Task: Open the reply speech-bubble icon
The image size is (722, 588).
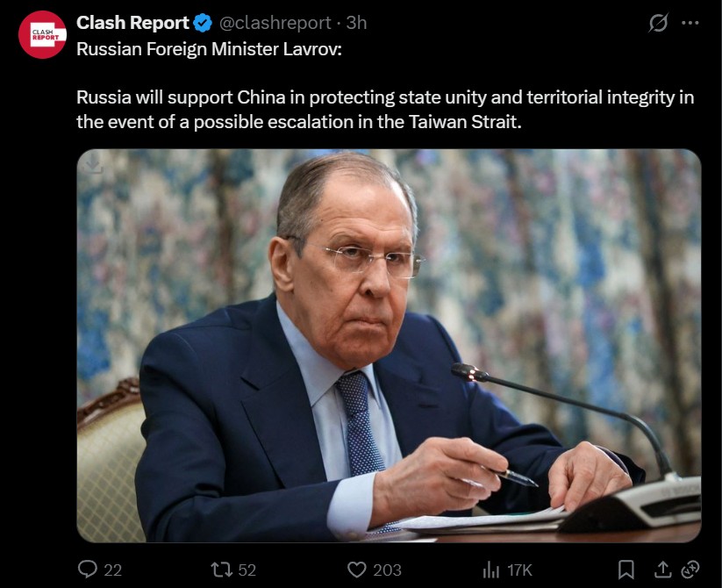Action: pyautogui.click(x=88, y=569)
